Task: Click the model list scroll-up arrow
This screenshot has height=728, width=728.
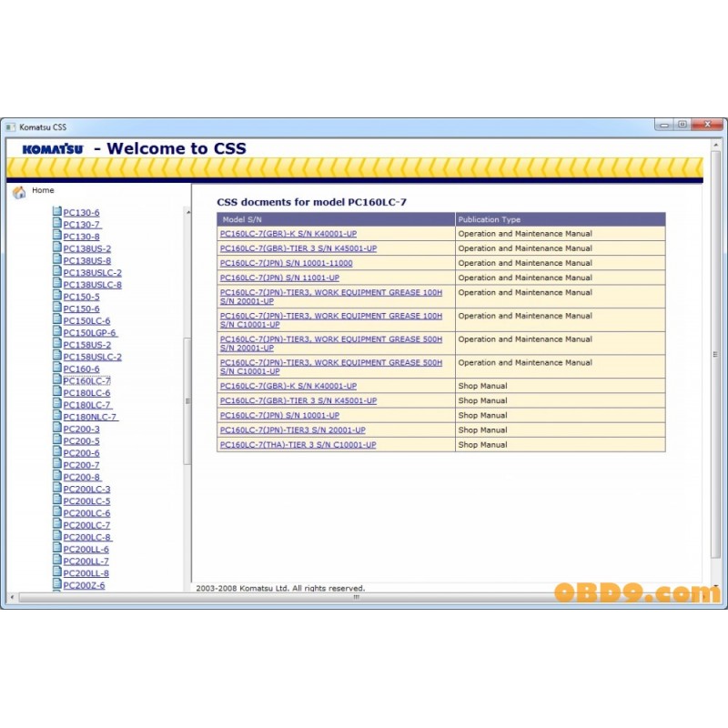Action: click(x=188, y=212)
